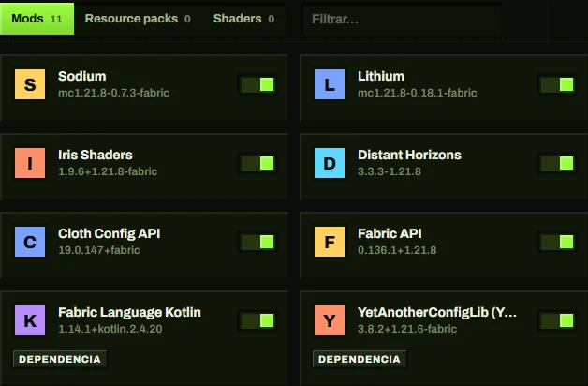Click version mc1.21.8-0.18.1-fabric text
The height and width of the screenshot is (386, 588).
[x=418, y=93]
